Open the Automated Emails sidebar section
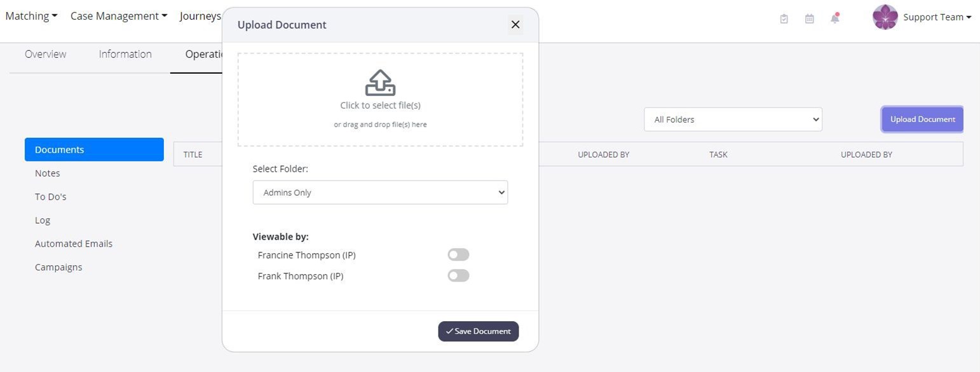 coord(74,243)
